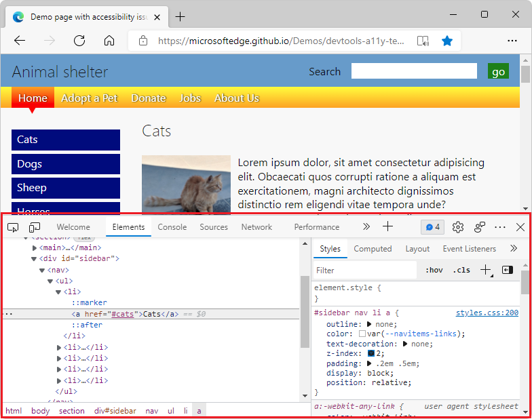This screenshot has width=532, height=419.
Task: Click the ellipsis beside selected DOM row
Action: (8, 315)
